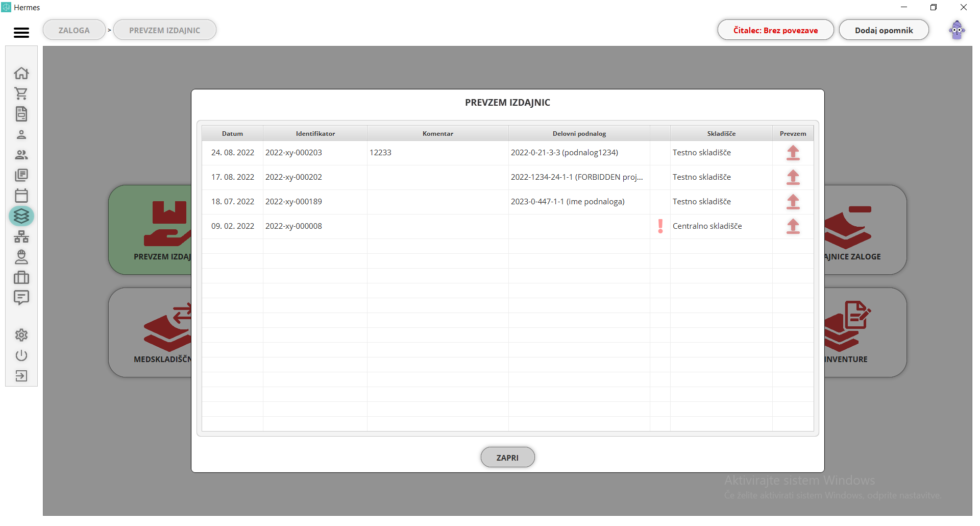Go to Home via sidebar house icon

pos(21,73)
